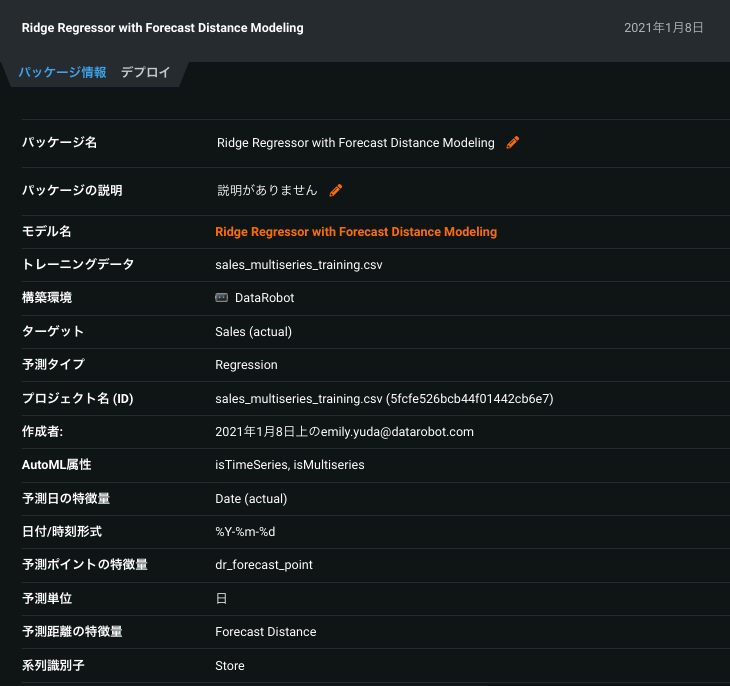Click the isTimeSeries, isMultiseries attribute value
Screen dimensions: 730x686
290,465
